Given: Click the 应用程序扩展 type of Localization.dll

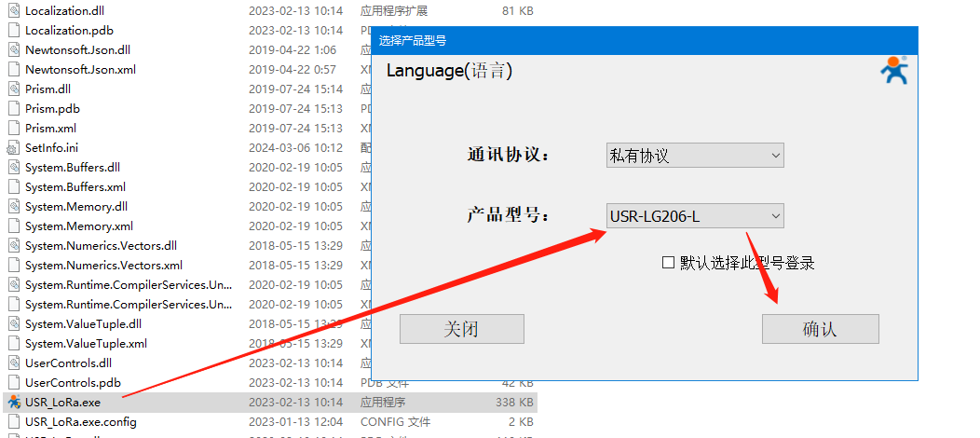Looking at the screenshot, I should [394, 10].
